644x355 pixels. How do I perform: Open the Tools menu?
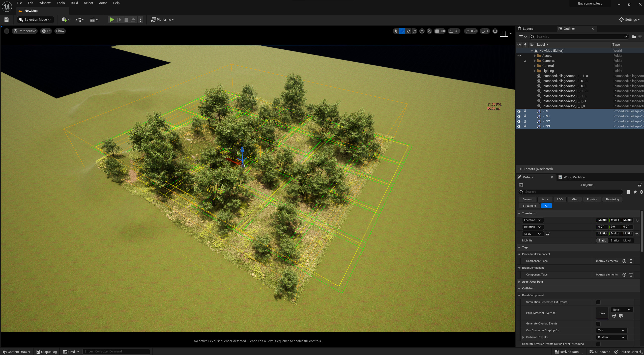[x=61, y=3]
